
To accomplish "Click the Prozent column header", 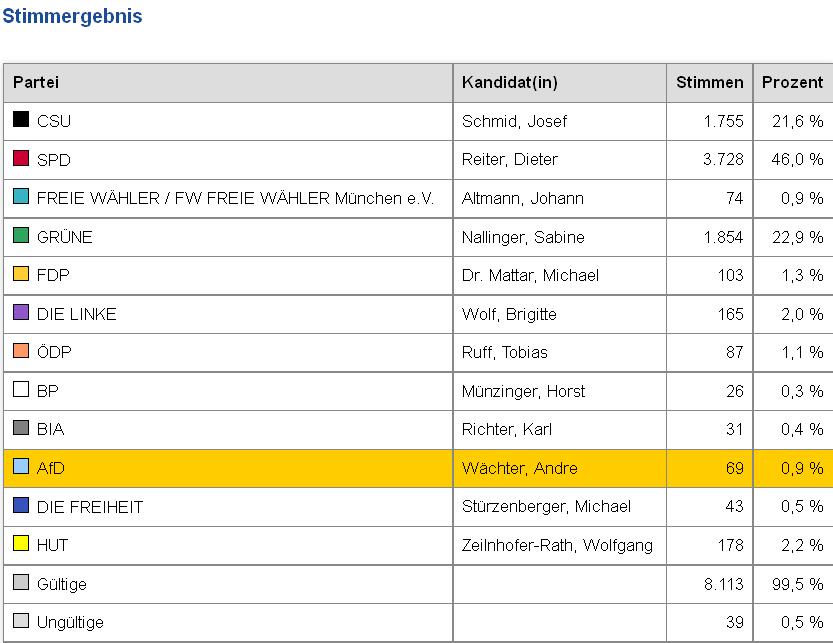I will [792, 82].
